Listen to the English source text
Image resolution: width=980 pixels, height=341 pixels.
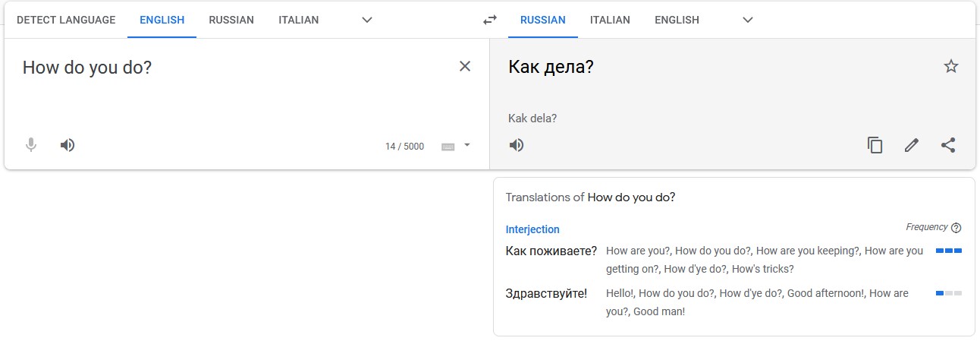tap(68, 145)
